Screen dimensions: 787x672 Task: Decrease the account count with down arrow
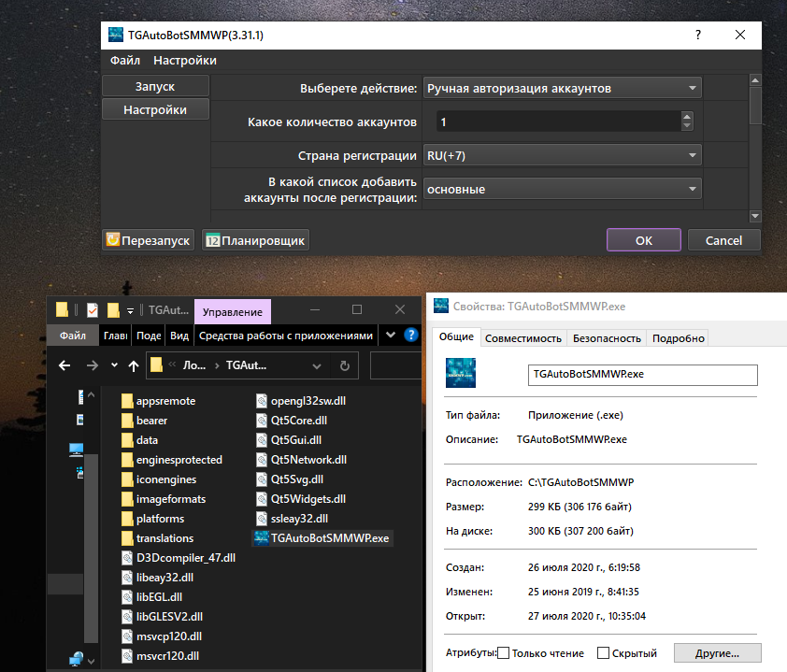click(687, 125)
